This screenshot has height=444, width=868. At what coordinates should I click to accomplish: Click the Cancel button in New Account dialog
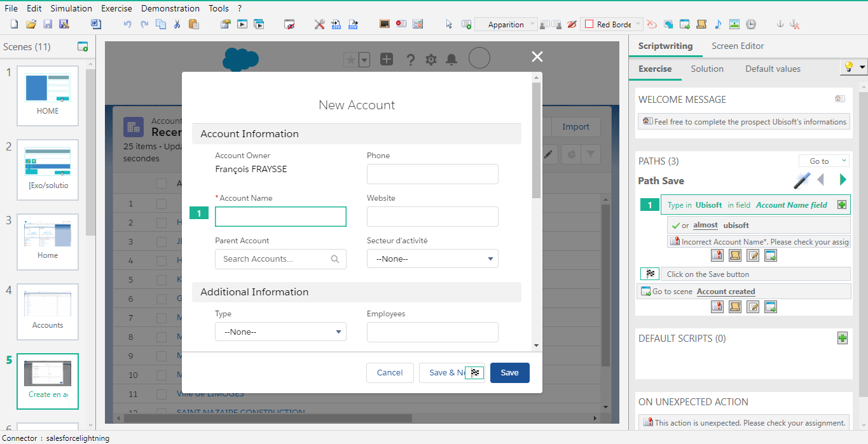pyautogui.click(x=390, y=373)
